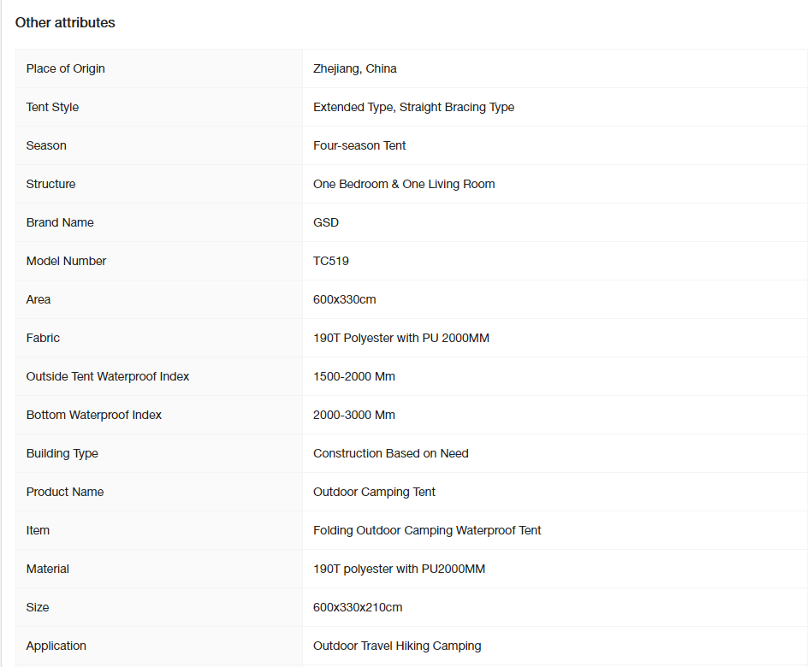Click the GSD brand name value

click(x=326, y=222)
